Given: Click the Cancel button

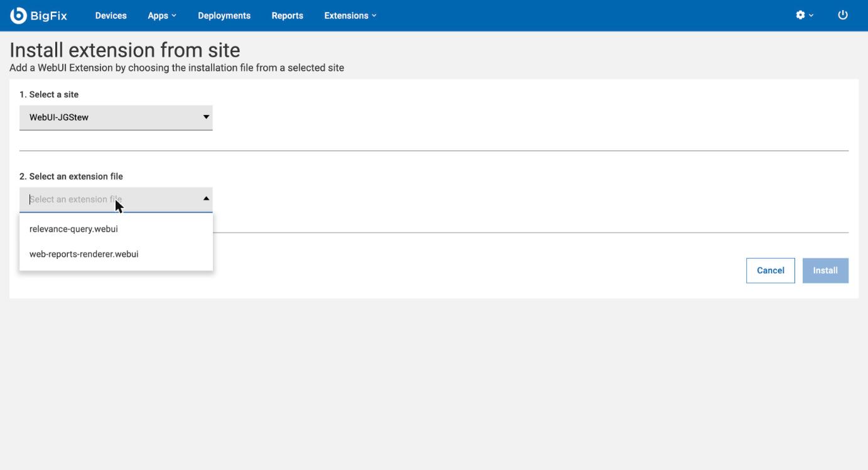Looking at the screenshot, I should click(x=771, y=271).
